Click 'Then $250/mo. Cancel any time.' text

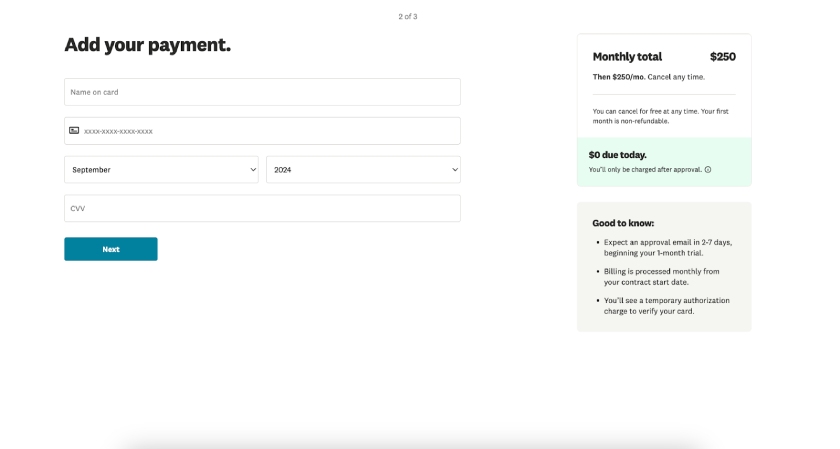click(649, 77)
